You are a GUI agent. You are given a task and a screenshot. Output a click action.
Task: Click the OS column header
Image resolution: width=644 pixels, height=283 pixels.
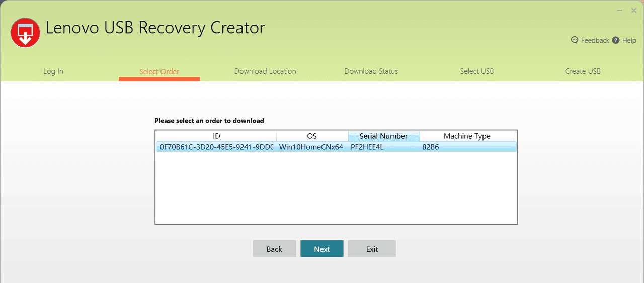(312, 136)
